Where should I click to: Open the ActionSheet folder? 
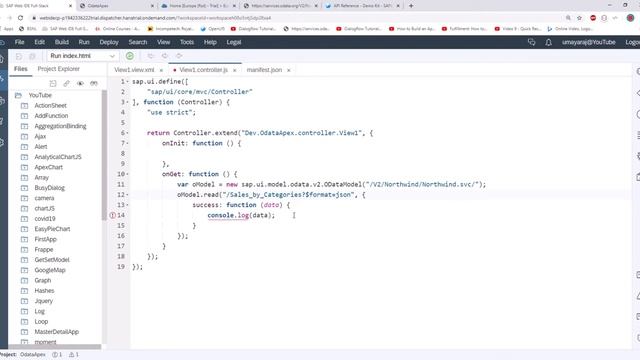pyautogui.click(x=50, y=105)
